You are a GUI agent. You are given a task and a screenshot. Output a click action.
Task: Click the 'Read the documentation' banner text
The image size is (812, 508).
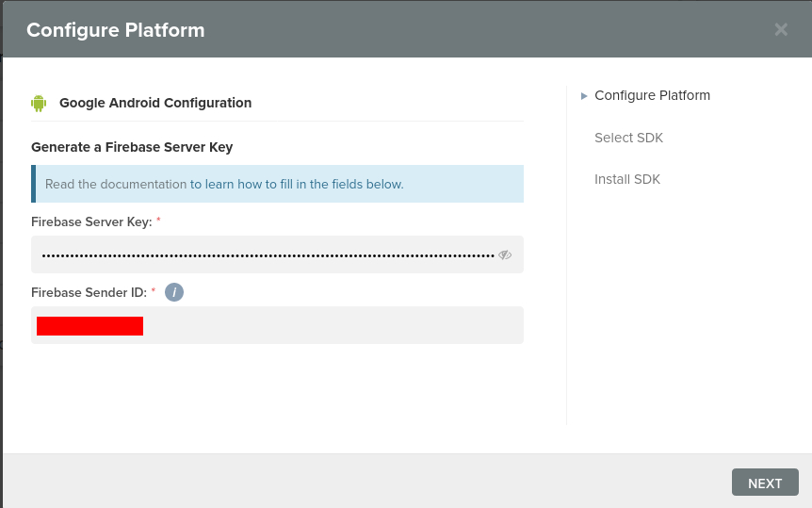pos(116,184)
